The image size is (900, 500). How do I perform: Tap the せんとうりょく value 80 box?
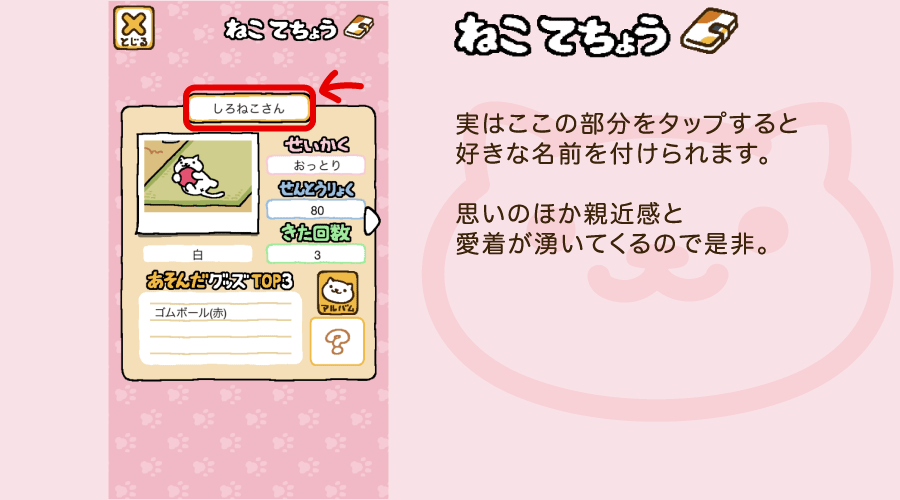pyautogui.click(x=316, y=210)
